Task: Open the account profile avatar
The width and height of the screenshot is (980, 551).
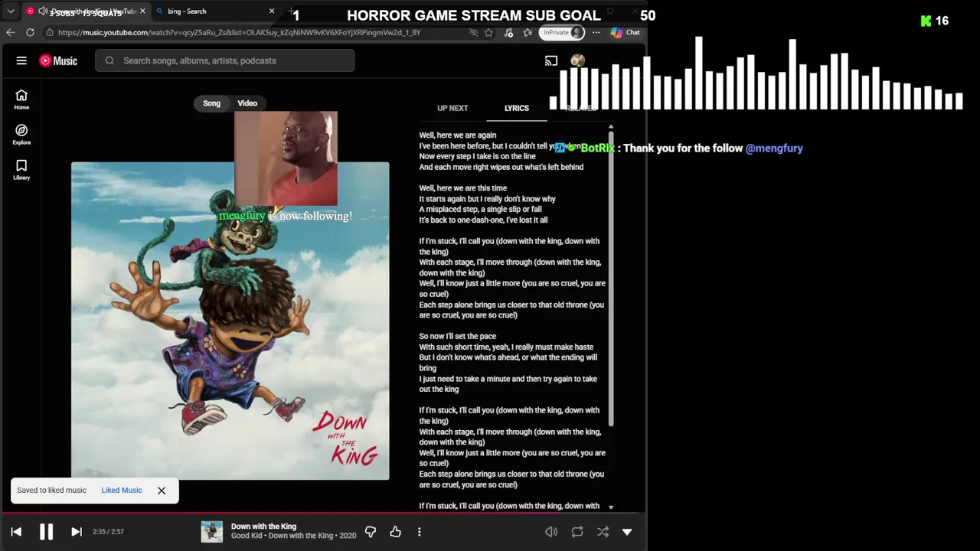Action: click(577, 60)
